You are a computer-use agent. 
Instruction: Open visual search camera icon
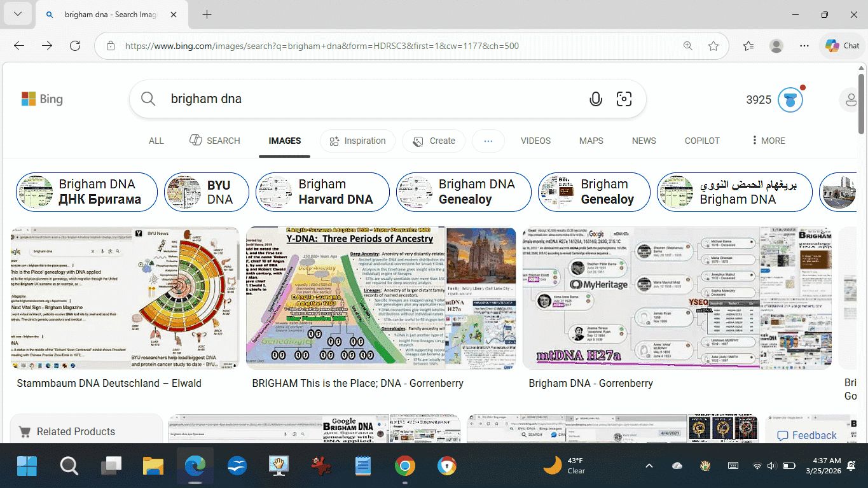coord(624,99)
